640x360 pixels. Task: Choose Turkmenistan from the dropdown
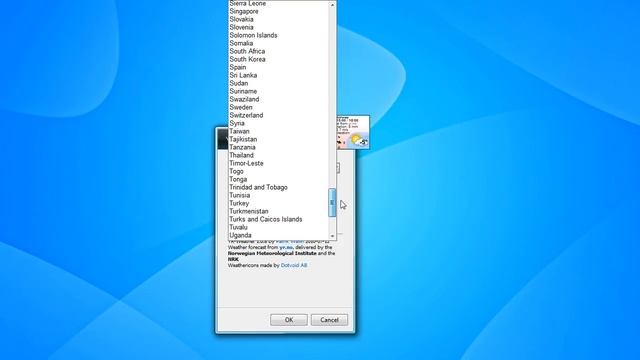pos(278,211)
